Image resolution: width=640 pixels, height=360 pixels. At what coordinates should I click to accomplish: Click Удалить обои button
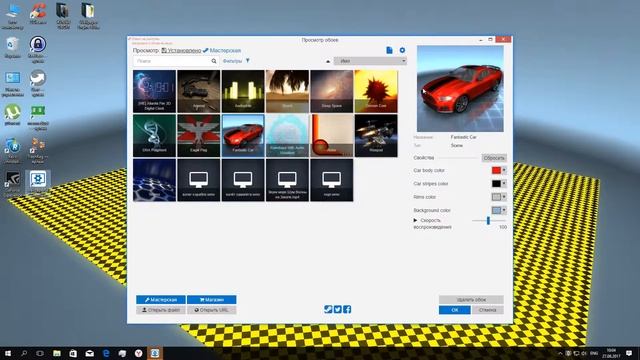tap(471, 300)
